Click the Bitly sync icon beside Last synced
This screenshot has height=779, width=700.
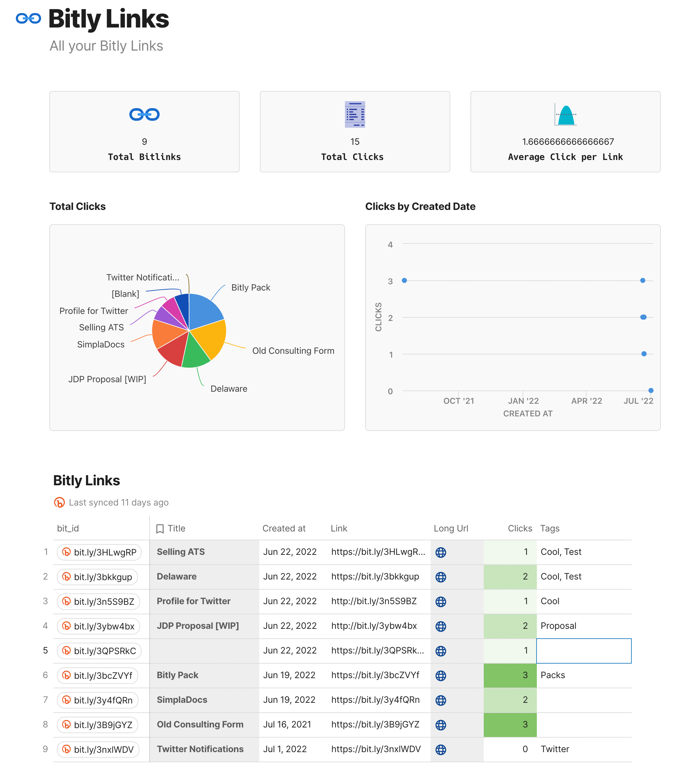pyautogui.click(x=59, y=502)
